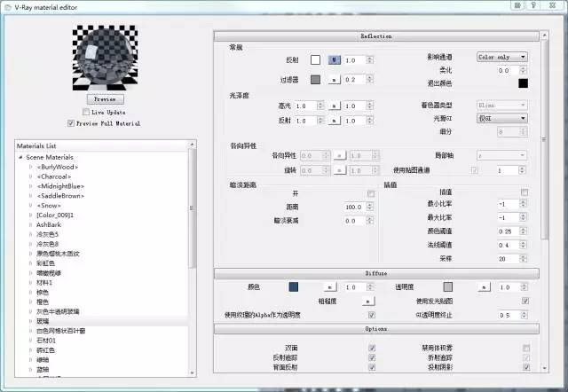The height and width of the screenshot is (392, 568).
Task: Click the m map button in 光泽度 反射 row
Action: (334, 121)
